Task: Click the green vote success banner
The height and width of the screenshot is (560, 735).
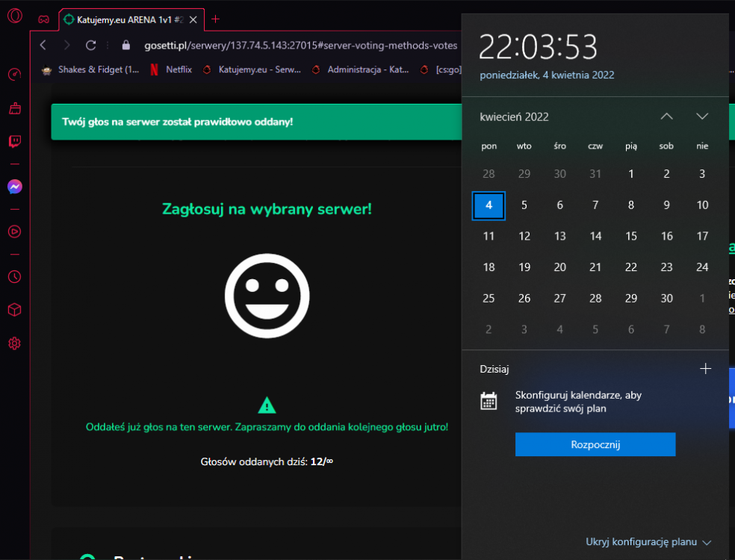Action: coord(256,122)
